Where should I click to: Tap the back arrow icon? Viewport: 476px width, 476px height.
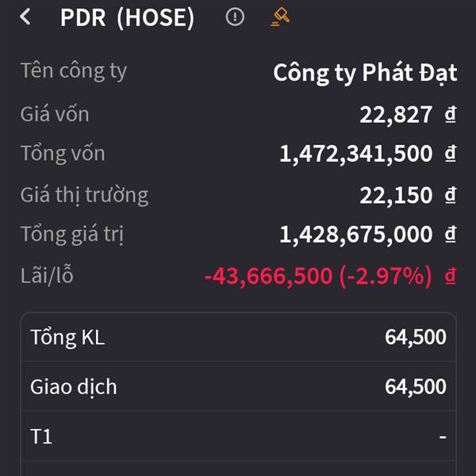pyautogui.click(x=25, y=17)
